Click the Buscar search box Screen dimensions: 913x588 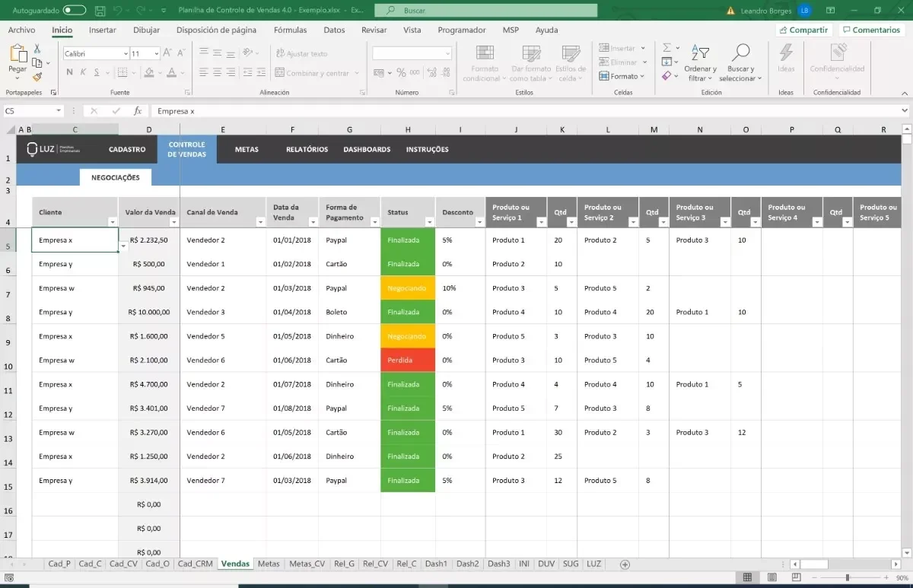(x=487, y=11)
